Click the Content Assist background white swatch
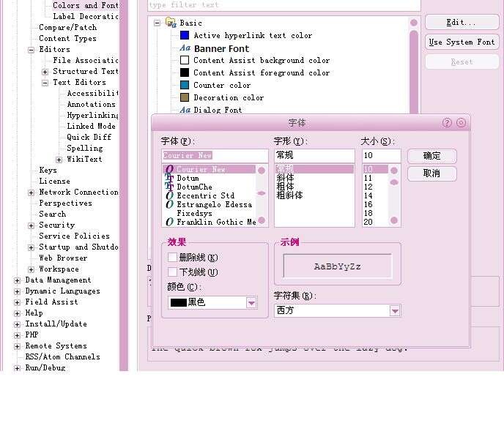Image resolution: width=504 pixels, height=426 pixels. 185,60
